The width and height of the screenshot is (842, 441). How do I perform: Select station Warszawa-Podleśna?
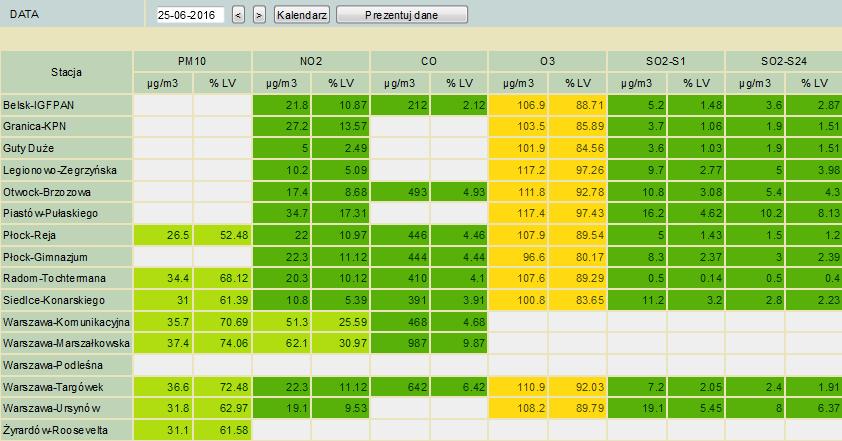[x=67, y=365]
